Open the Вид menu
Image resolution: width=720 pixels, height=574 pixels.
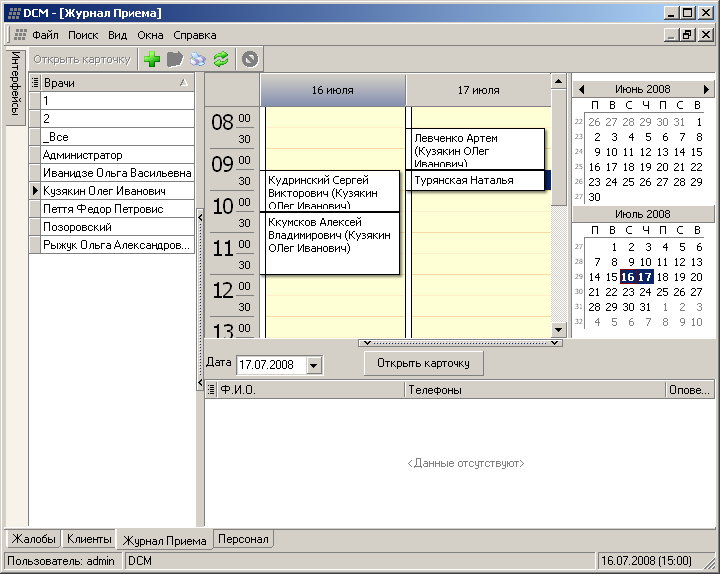[x=118, y=35]
